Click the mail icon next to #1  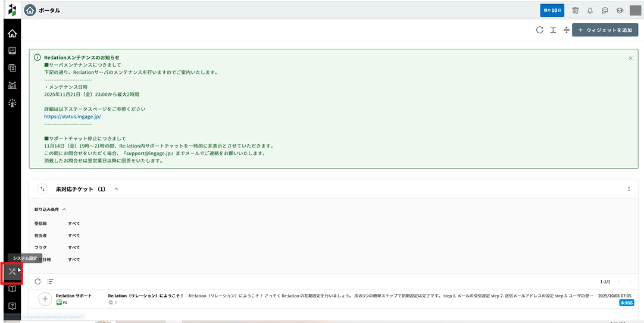coord(59,303)
